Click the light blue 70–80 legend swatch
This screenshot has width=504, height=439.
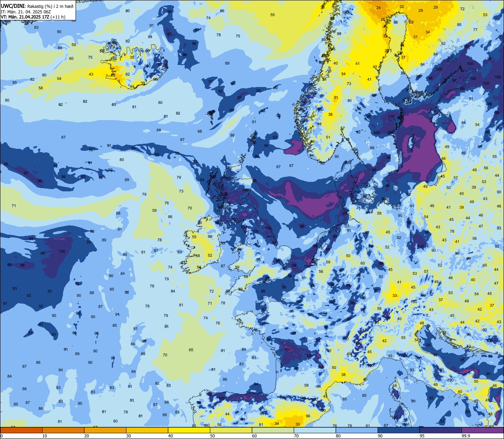315,430
